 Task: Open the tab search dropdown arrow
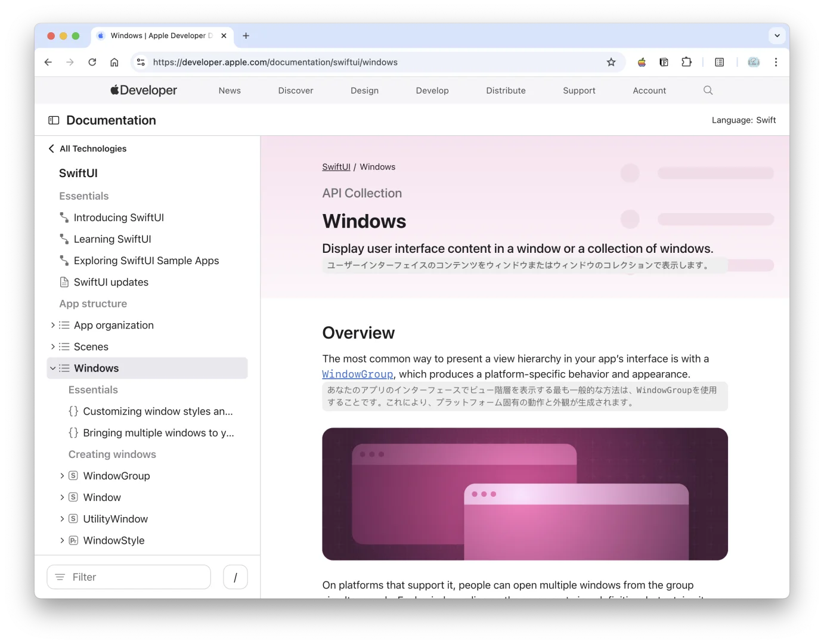777,36
